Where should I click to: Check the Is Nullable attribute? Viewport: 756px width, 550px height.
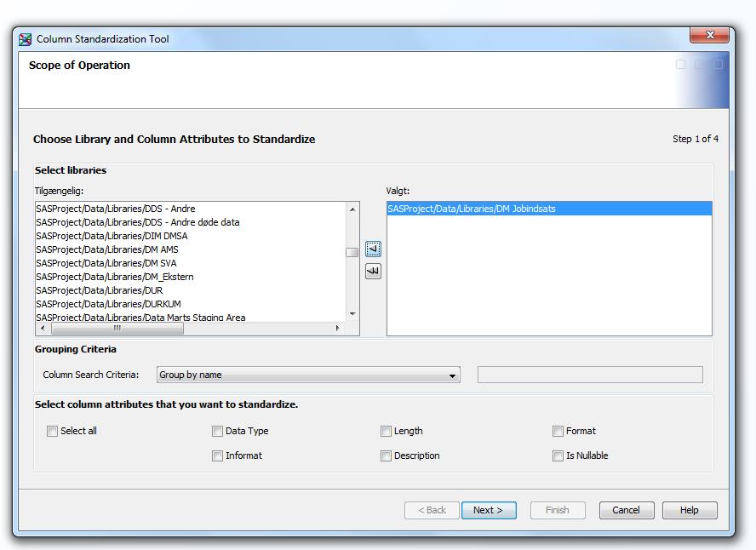(558, 455)
